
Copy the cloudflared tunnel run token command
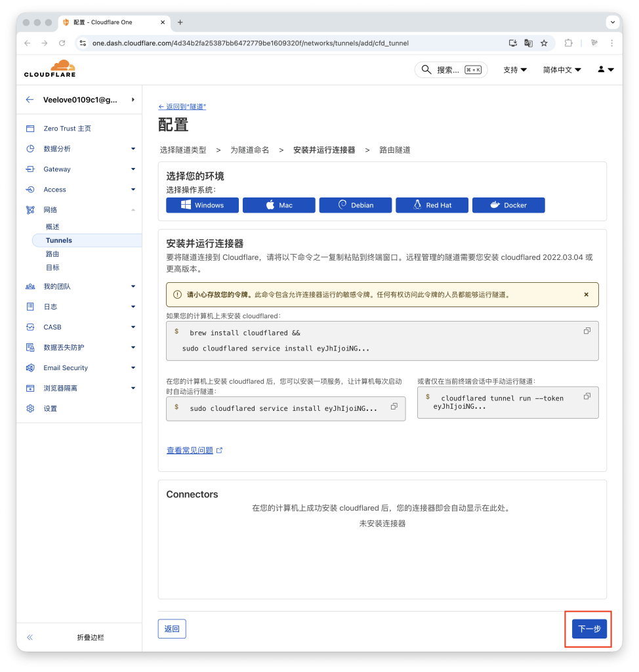pos(586,396)
